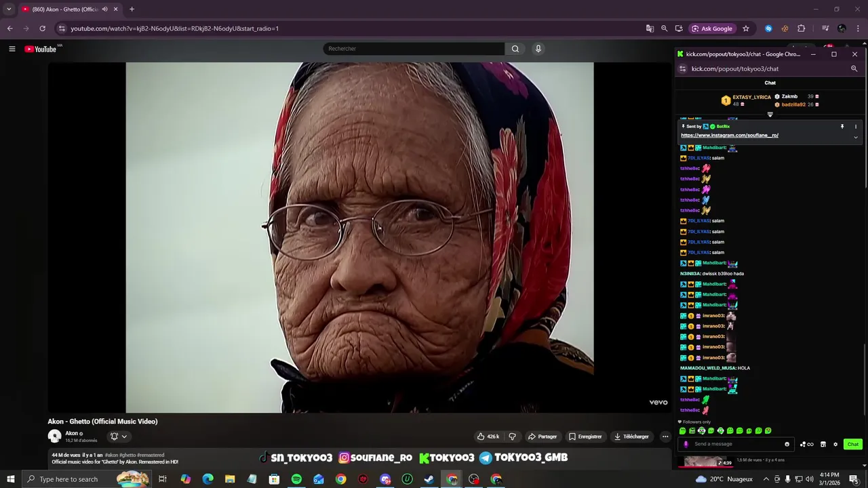Image resolution: width=868 pixels, height=488 pixels.
Task: Click username MAMADOU_WELD_MUSA in the chat
Action: 708,368
